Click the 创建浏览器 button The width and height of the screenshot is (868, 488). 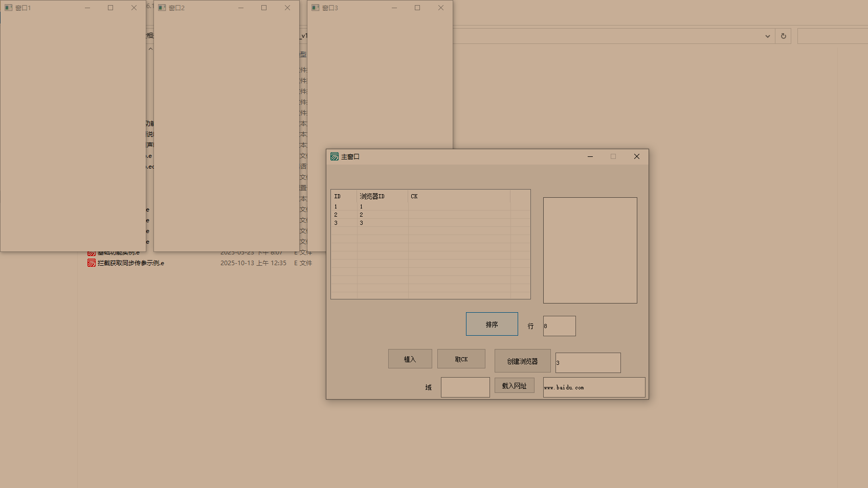pyautogui.click(x=522, y=361)
